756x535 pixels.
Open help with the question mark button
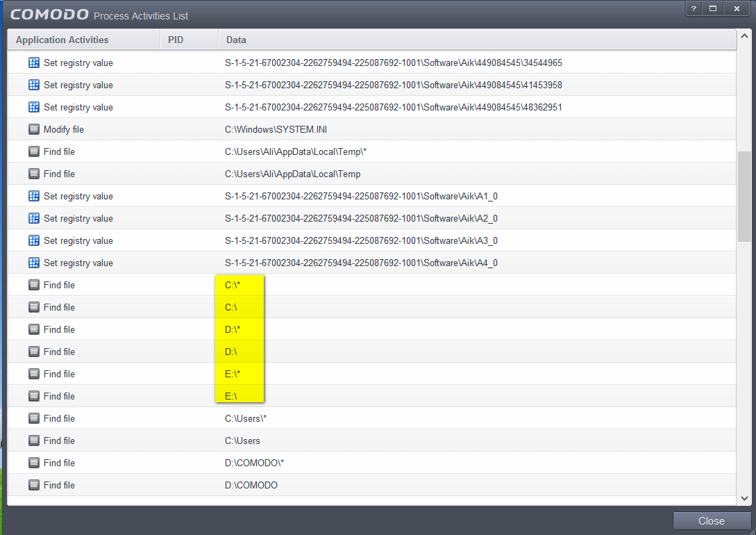click(694, 8)
